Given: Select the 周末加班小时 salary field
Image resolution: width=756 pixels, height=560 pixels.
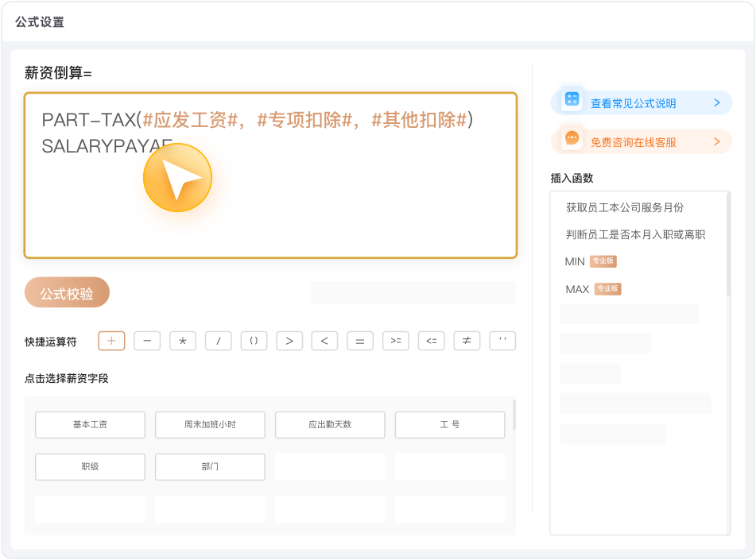Looking at the screenshot, I should point(210,425).
